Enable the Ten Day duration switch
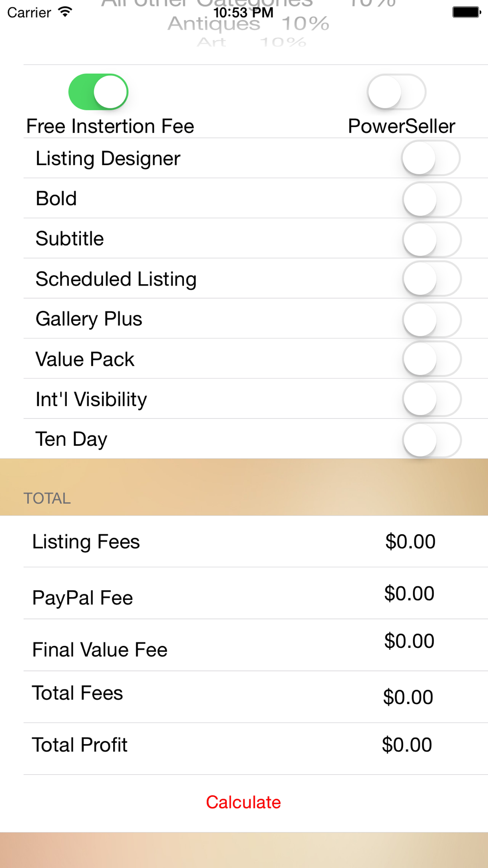Image resolution: width=488 pixels, height=868 pixels. tap(432, 440)
